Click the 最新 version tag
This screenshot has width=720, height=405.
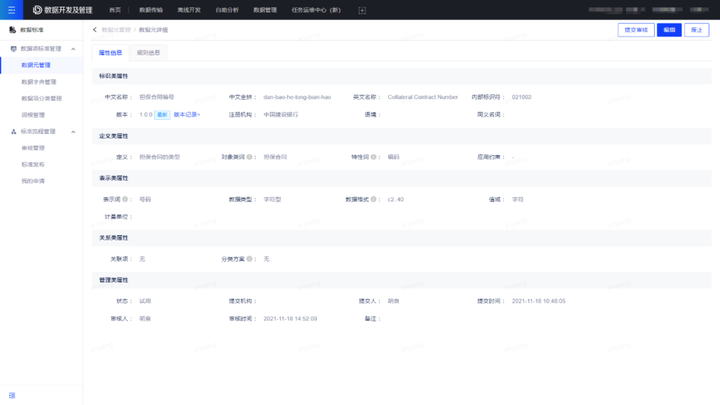(x=162, y=115)
